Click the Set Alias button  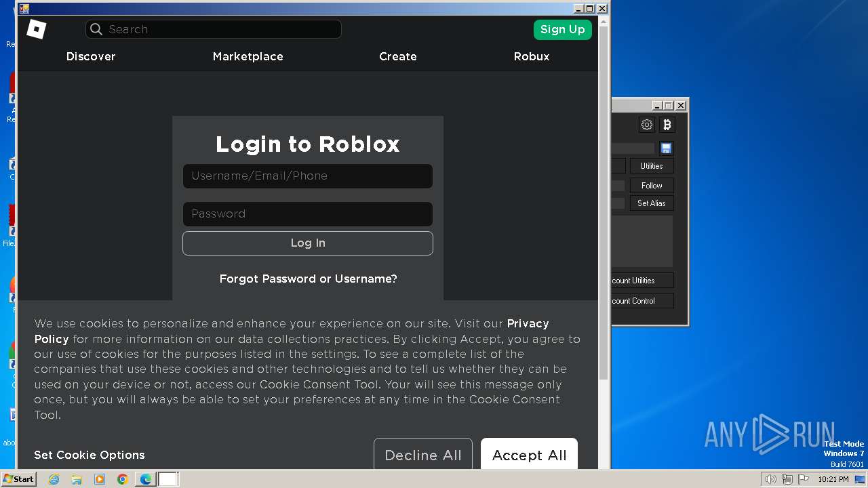click(x=652, y=203)
